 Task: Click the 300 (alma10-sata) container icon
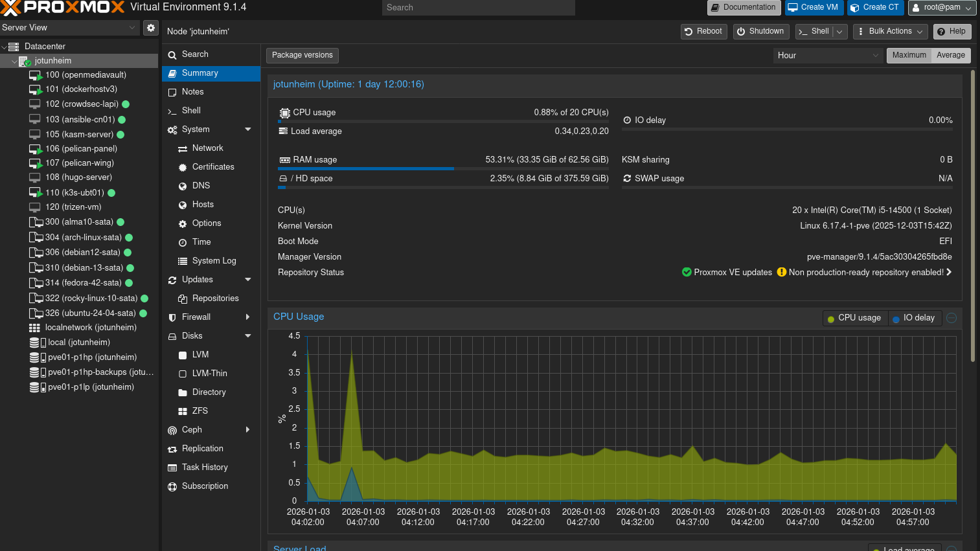35,222
